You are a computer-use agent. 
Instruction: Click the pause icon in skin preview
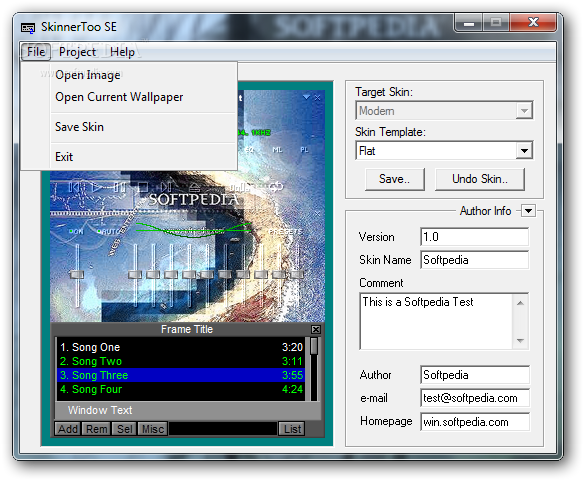(120, 187)
